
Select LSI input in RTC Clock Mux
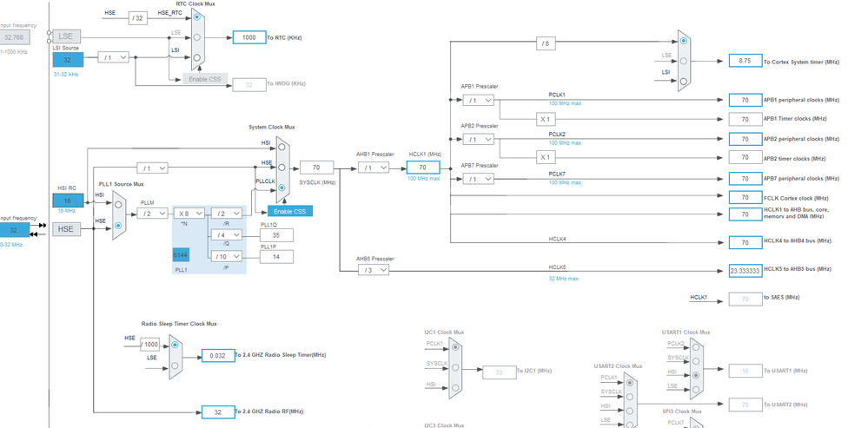(197, 57)
